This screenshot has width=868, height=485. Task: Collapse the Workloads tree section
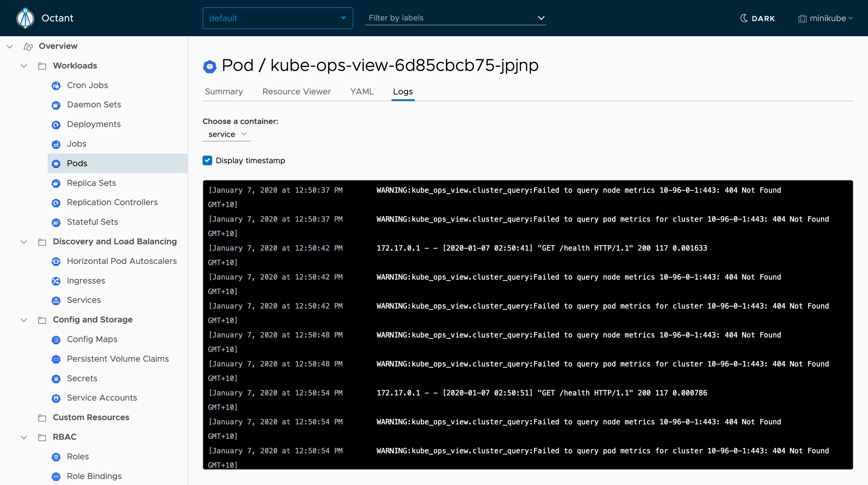(24, 66)
